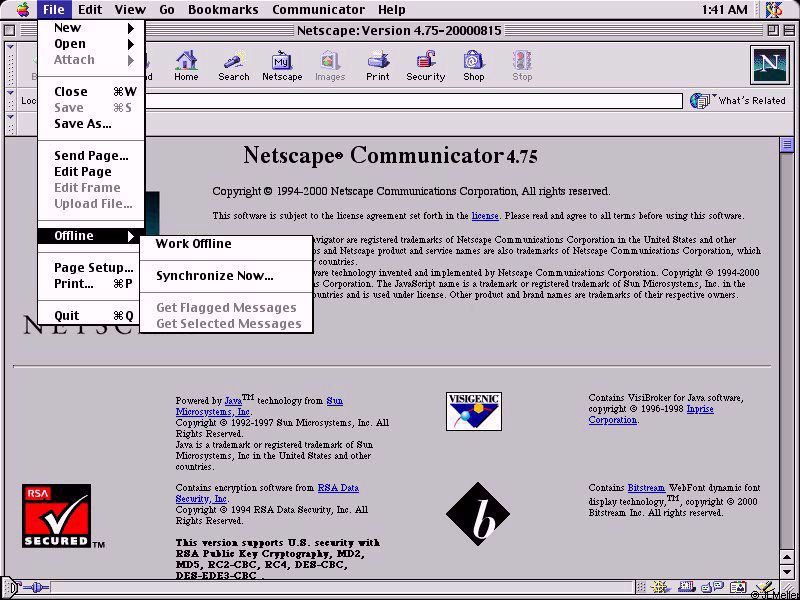Image resolution: width=800 pixels, height=600 pixels.
Task: Open the Go menu
Action: tap(167, 9)
